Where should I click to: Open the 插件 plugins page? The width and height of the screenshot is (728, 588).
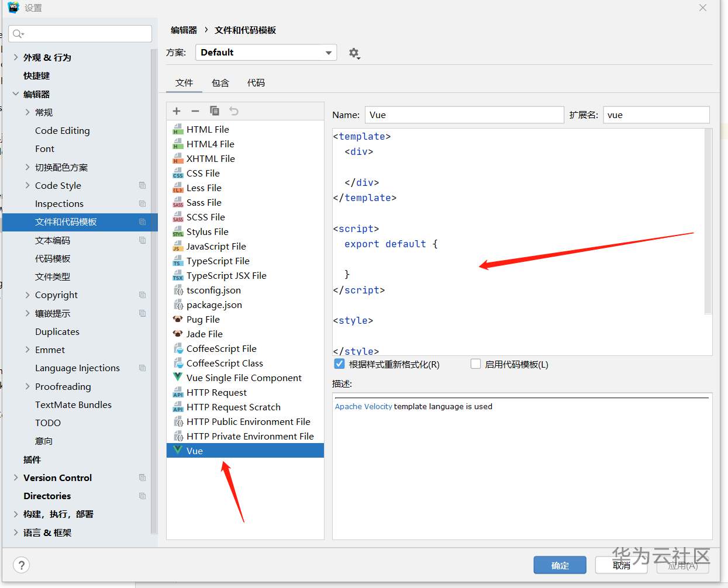pos(32,459)
